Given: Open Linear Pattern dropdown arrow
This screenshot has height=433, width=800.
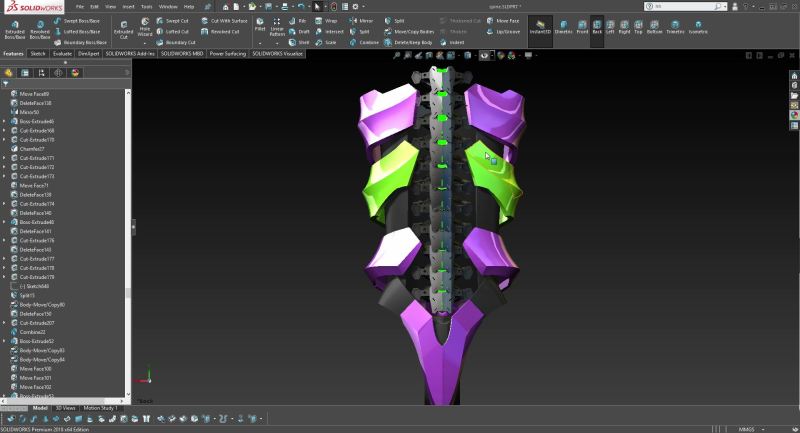Looking at the screenshot, I should point(277,43).
